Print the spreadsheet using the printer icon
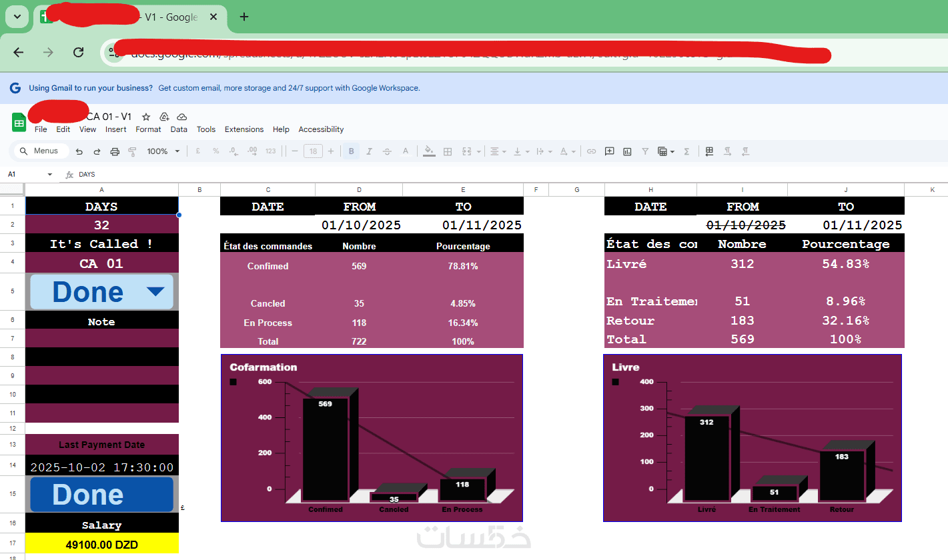 coord(115,151)
